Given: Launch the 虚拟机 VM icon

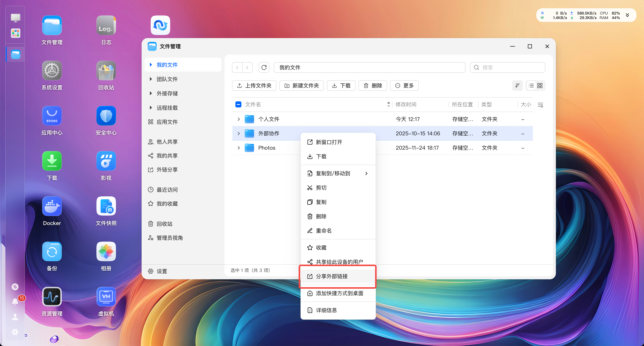Looking at the screenshot, I should [x=106, y=297].
